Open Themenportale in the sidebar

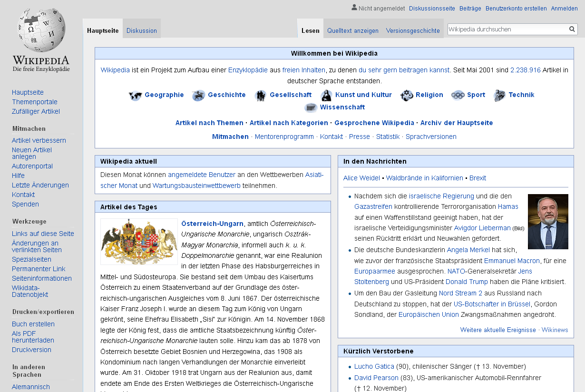click(35, 102)
